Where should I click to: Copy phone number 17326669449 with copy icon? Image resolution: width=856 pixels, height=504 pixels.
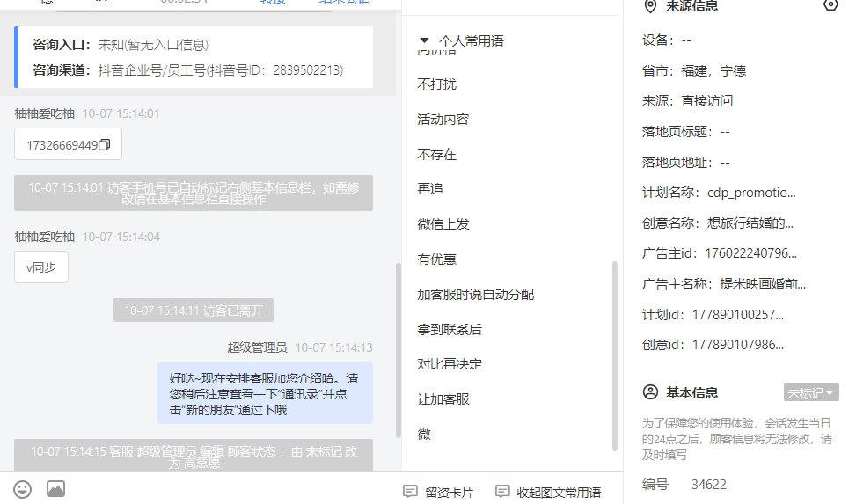(x=105, y=145)
